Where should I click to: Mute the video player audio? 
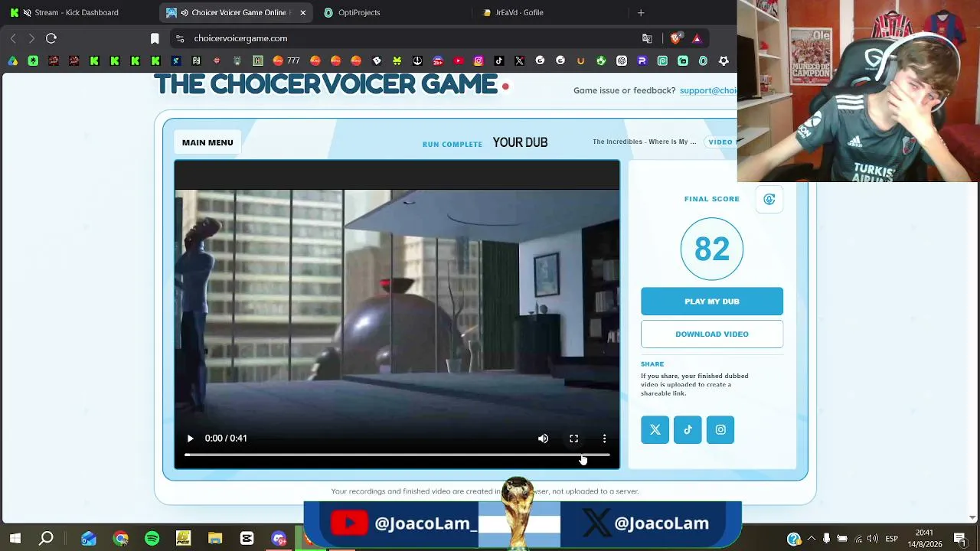click(x=543, y=439)
